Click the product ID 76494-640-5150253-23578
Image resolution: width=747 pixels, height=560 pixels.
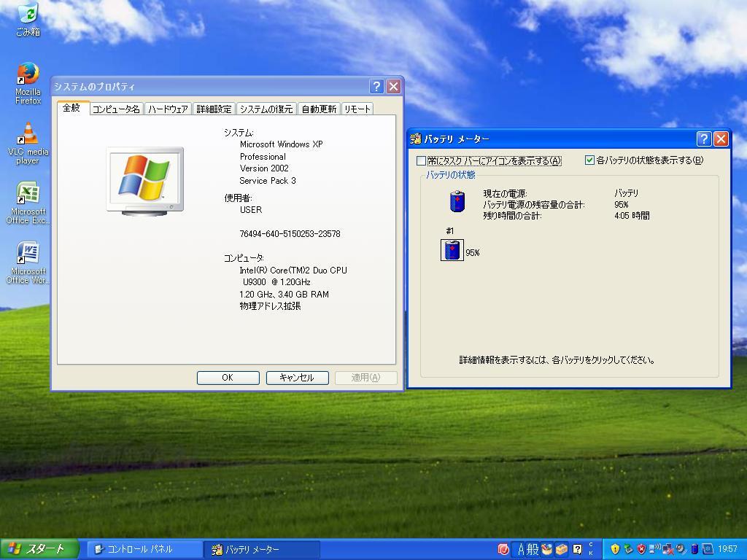pyautogui.click(x=290, y=234)
